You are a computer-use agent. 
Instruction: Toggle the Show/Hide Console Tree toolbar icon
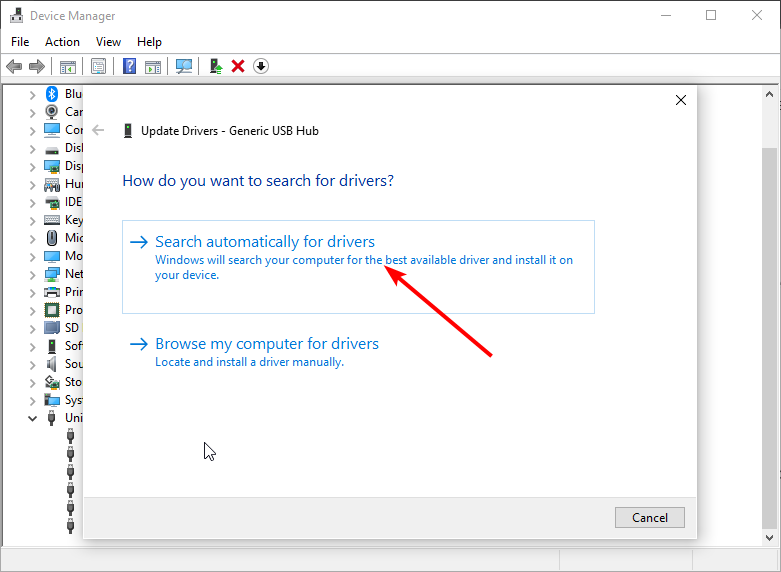point(68,66)
